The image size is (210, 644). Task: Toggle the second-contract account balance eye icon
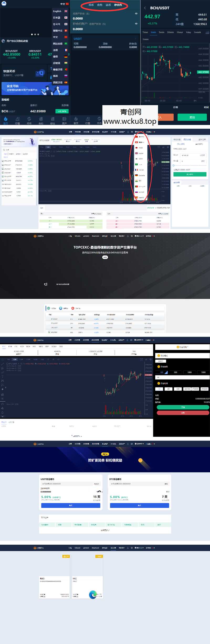136,24
